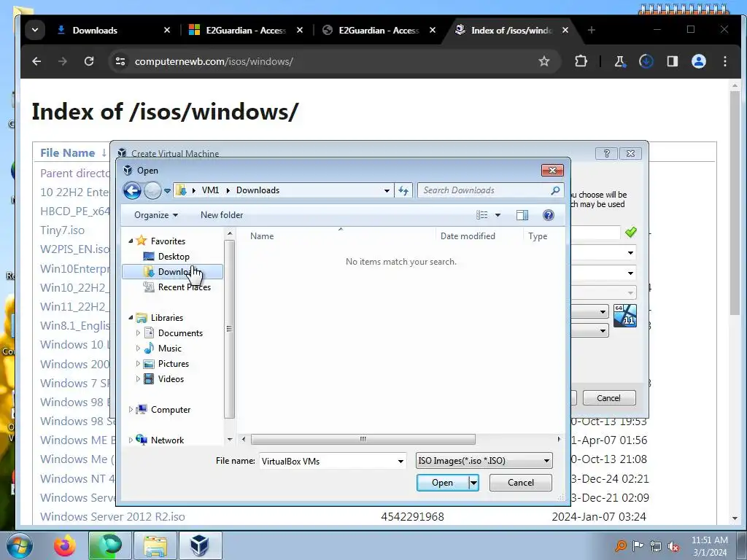Screen dimensions: 747x560
Task: Click the Forward arrow in Open dialog
Action: (152, 191)
